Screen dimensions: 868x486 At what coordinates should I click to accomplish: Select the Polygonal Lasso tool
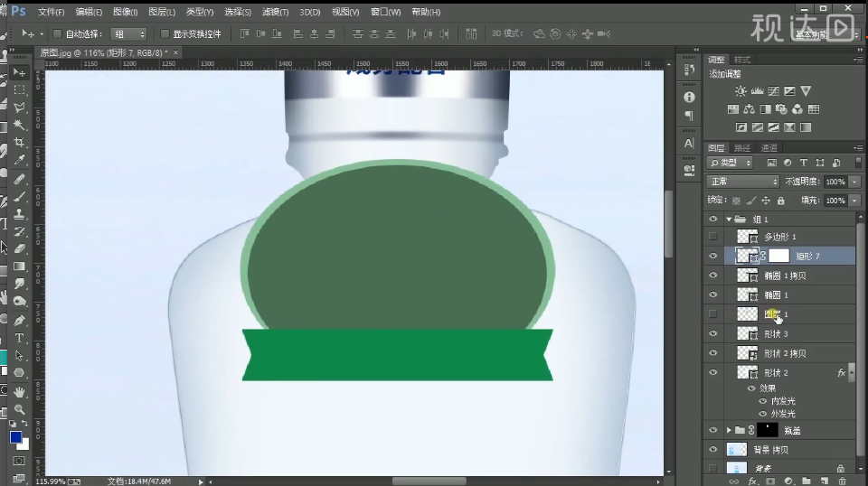pos(19,107)
